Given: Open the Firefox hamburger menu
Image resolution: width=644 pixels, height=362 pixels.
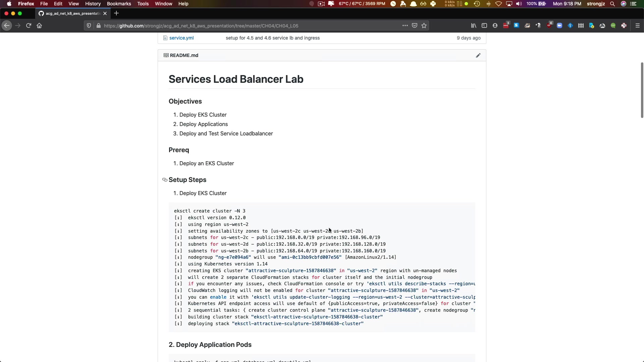Looking at the screenshot, I should [638, 26].
